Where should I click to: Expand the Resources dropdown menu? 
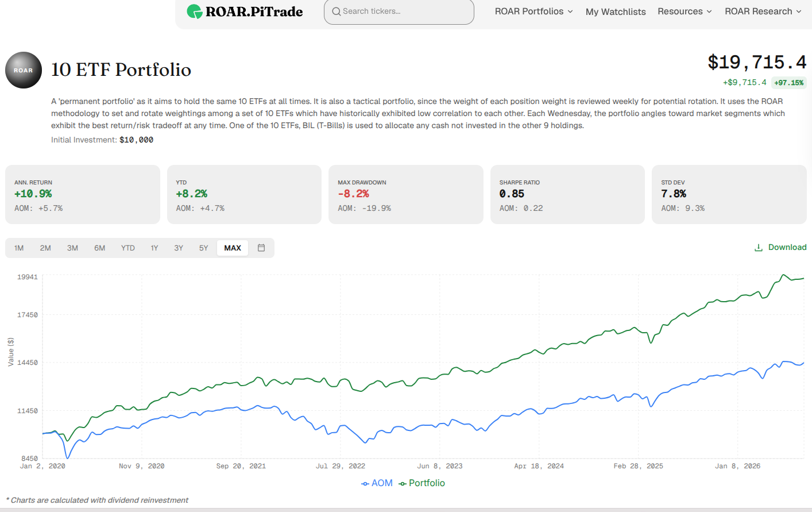685,11
